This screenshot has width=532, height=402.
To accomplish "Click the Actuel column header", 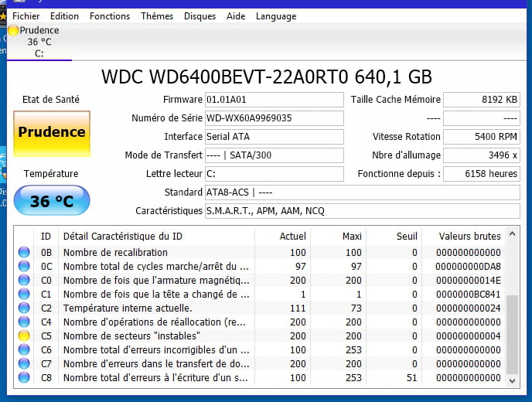I will tap(282, 236).
